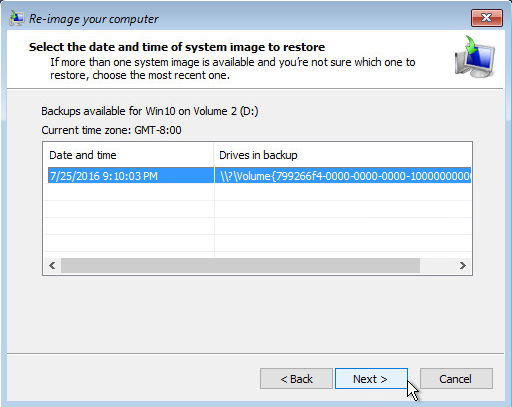Click the Re-image app icon in title bar
This screenshot has width=512, height=407.
click(x=17, y=18)
